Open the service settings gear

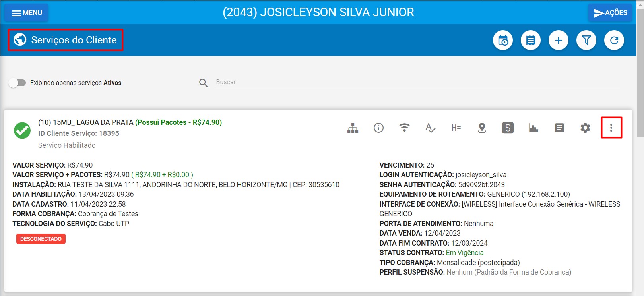pos(585,128)
